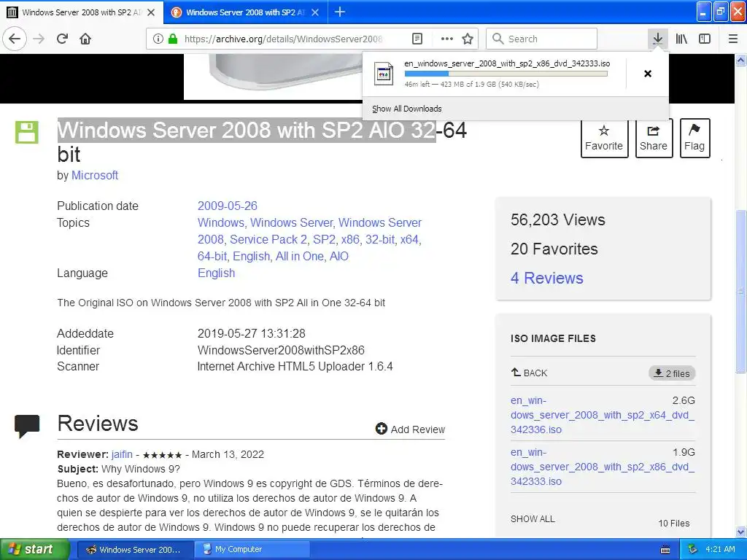This screenshot has width=747, height=560.
Task: Click the 4:21 AM clock
Action: coord(720,550)
